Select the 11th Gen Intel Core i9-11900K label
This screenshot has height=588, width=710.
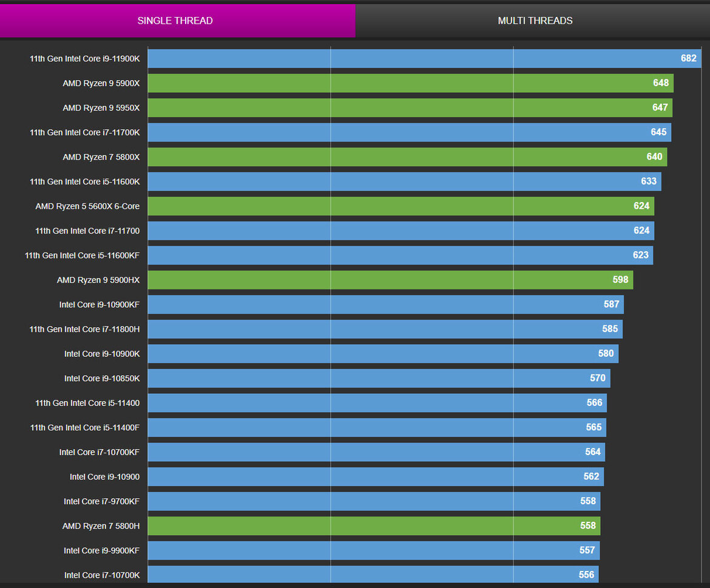[85, 59]
